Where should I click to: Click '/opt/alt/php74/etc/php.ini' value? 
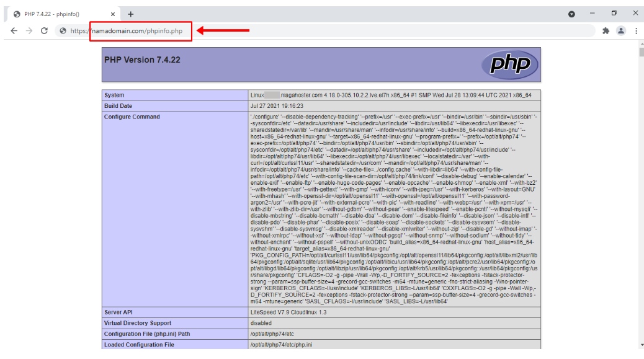pyautogui.click(x=281, y=345)
